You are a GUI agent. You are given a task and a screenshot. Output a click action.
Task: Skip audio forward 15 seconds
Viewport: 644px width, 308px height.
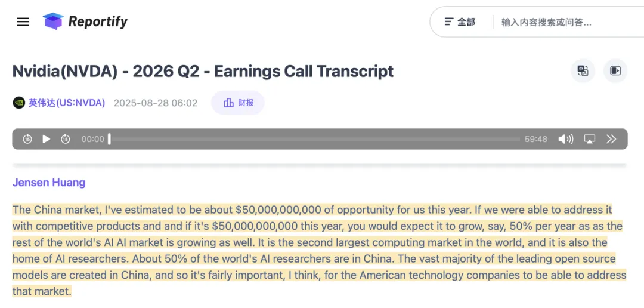pos(66,139)
